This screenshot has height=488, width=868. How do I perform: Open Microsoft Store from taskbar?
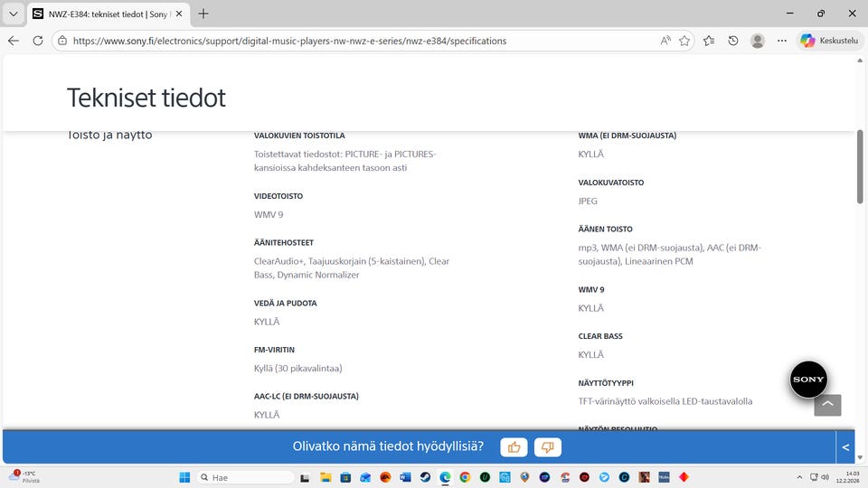pos(345,477)
